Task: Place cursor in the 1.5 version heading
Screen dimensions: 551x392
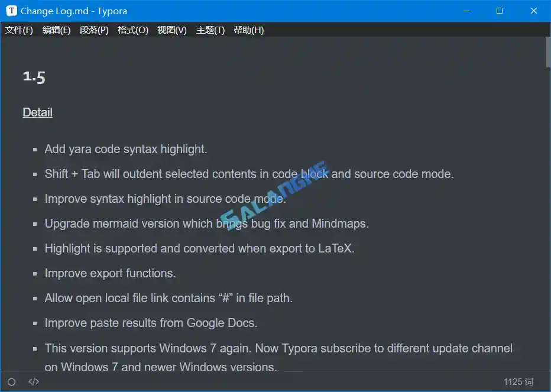Action: click(34, 76)
